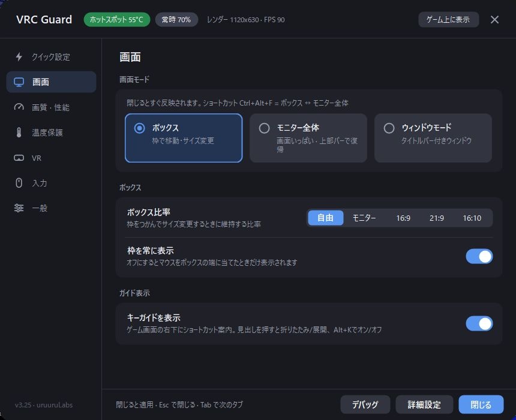Click the blue 閉じる button

481,404
